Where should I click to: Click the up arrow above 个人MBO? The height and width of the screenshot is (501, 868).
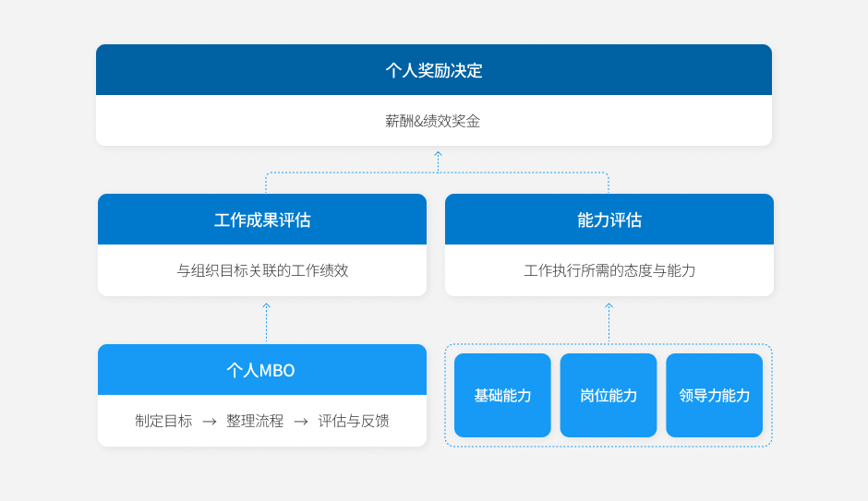[266, 308]
